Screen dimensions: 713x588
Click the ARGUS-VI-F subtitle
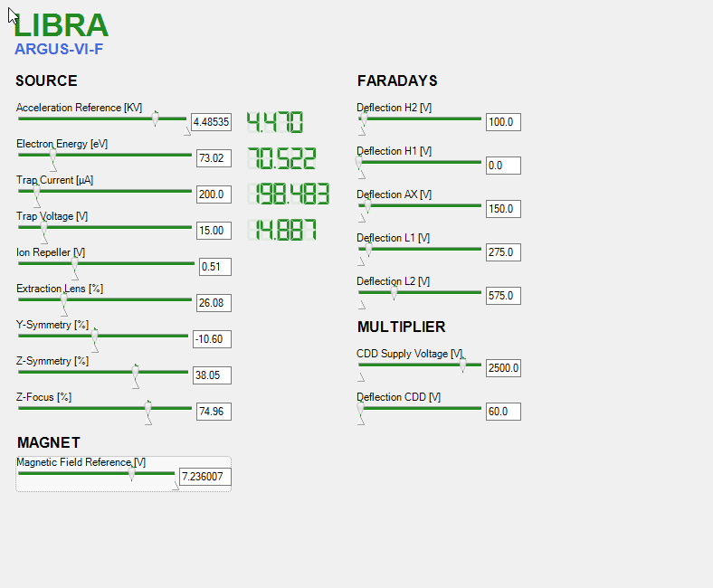coord(59,49)
